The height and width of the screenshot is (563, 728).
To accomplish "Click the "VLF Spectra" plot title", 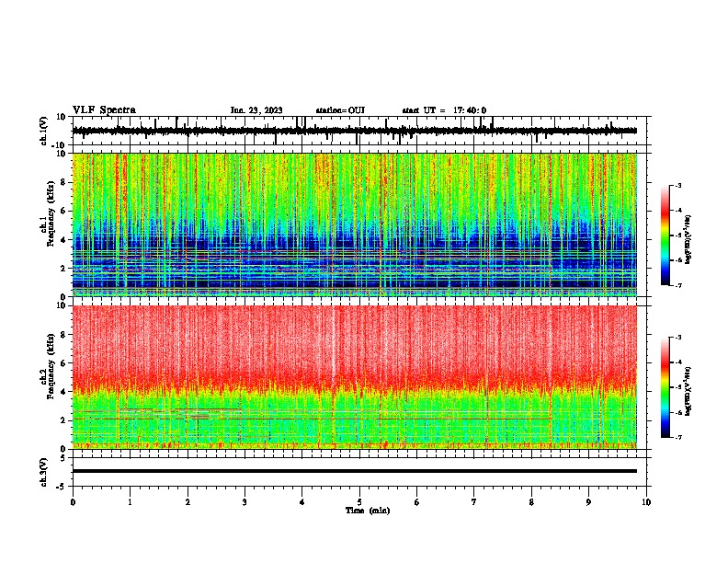I will coord(104,110).
